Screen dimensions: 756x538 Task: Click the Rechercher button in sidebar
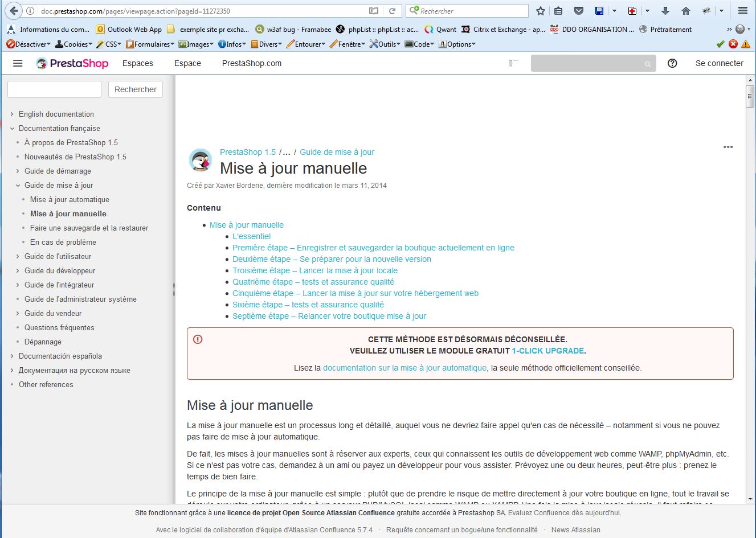pyautogui.click(x=135, y=89)
